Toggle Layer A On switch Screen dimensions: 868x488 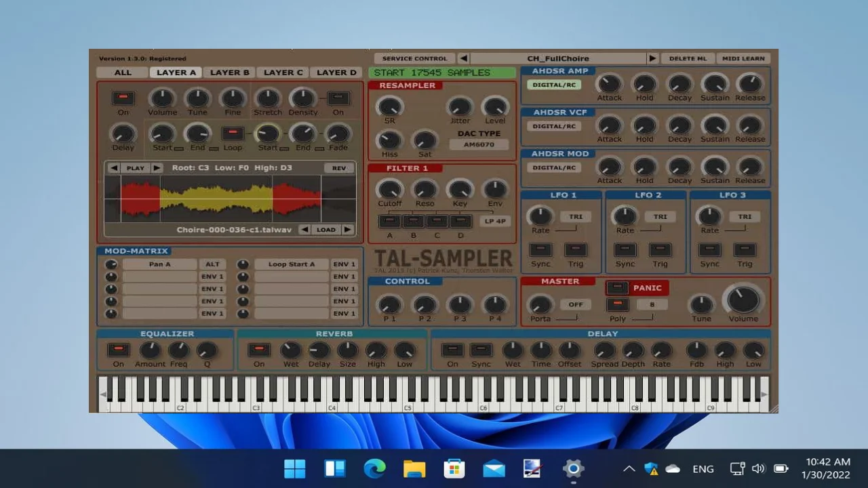(x=123, y=98)
